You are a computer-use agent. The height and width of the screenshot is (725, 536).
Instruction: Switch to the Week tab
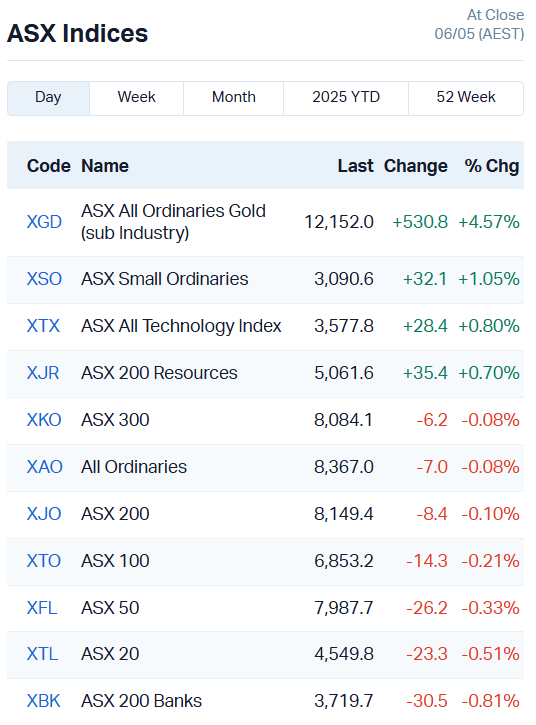coord(136,98)
